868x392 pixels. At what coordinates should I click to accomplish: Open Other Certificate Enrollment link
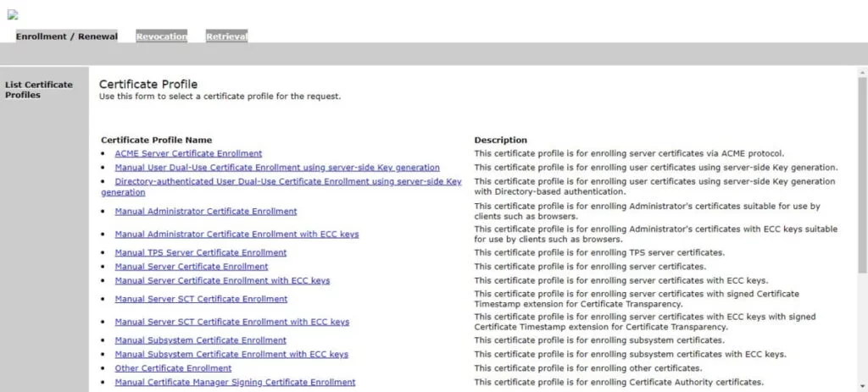173,368
